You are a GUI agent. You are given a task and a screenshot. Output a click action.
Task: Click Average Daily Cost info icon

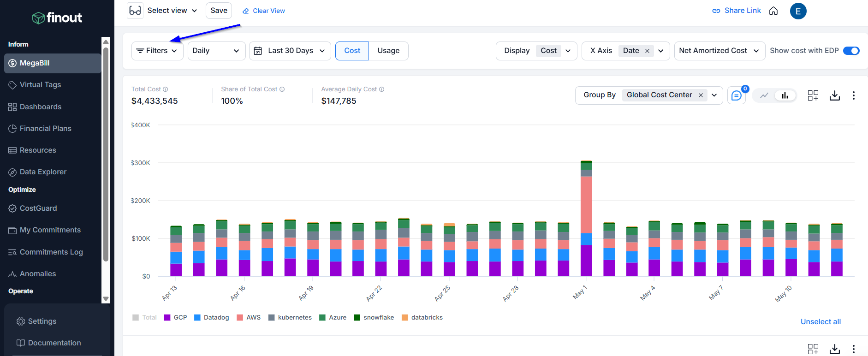pyautogui.click(x=382, y=89)
